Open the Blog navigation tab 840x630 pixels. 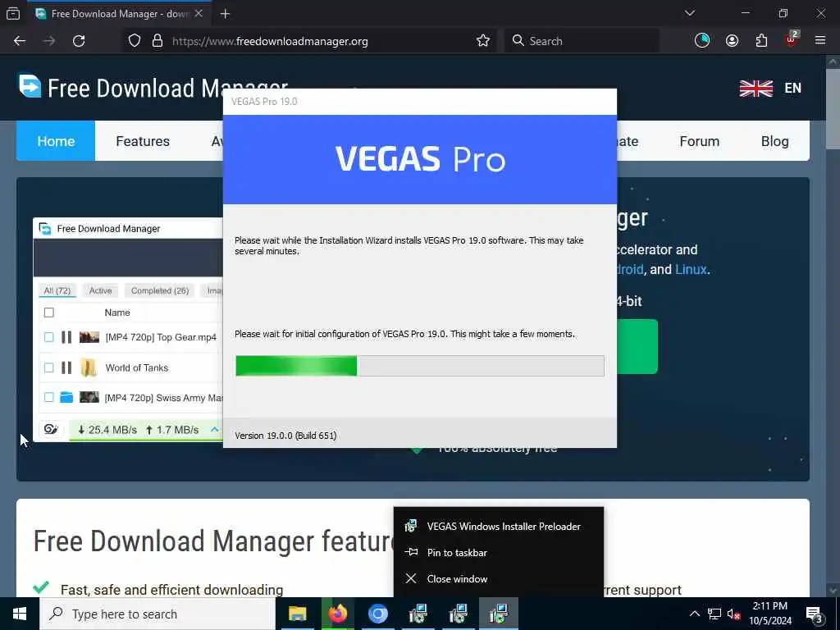pos(774,141)
